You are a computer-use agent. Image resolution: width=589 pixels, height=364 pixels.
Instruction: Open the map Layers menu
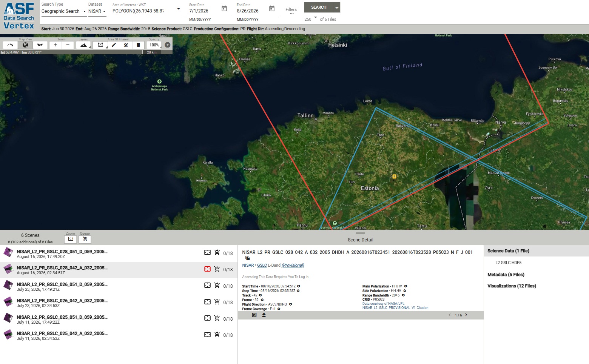click(x=83, y=45)
